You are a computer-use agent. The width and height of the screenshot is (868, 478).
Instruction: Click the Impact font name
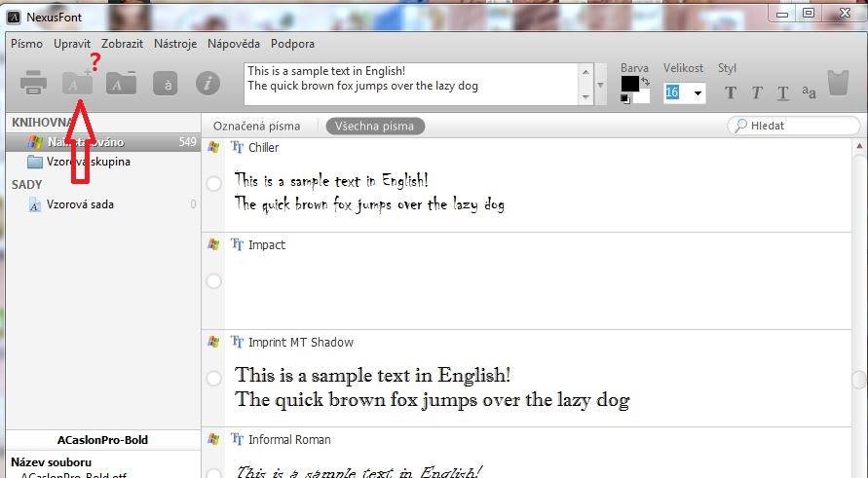[267, 244]
